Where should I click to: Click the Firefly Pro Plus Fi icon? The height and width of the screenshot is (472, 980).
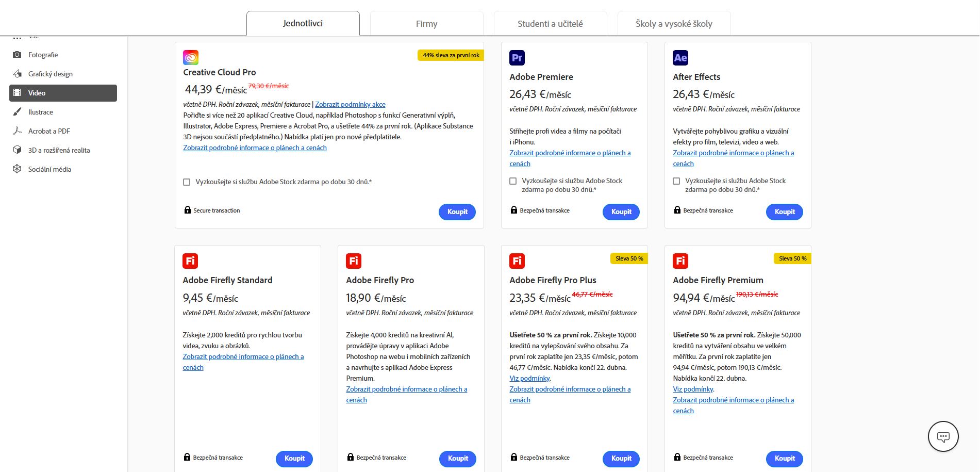(x=517, y=261)
